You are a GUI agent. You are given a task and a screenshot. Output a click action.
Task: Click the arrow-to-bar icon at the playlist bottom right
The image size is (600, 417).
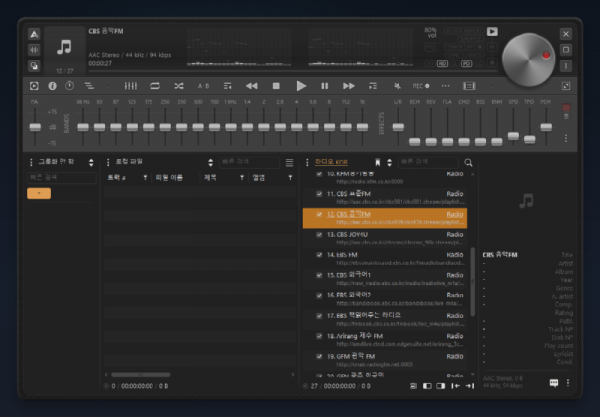[x=470, y=386]
